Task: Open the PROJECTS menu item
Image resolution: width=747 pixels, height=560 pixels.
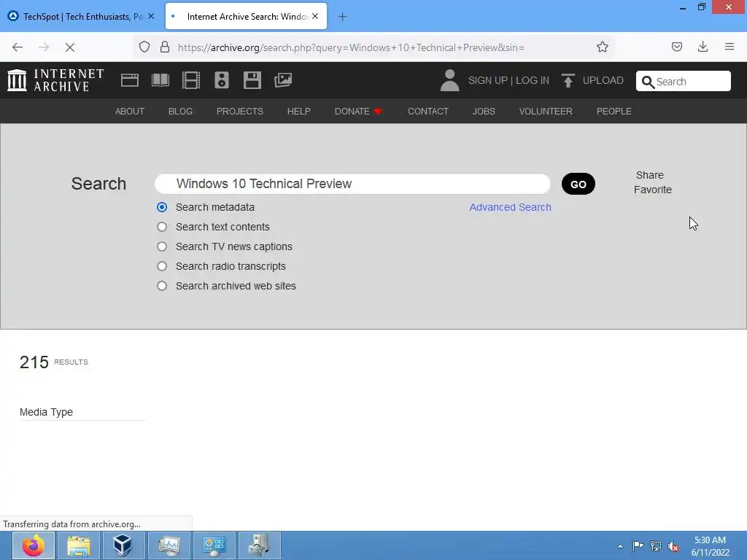Action: pos(239,112)
